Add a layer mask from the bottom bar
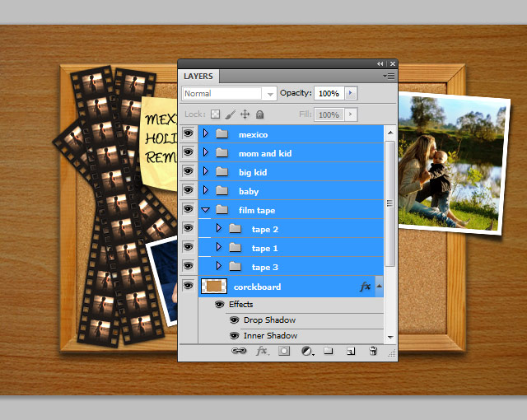The width and height of the screenshot is (527, 420). pyautogui.click(x=284, y=351)
